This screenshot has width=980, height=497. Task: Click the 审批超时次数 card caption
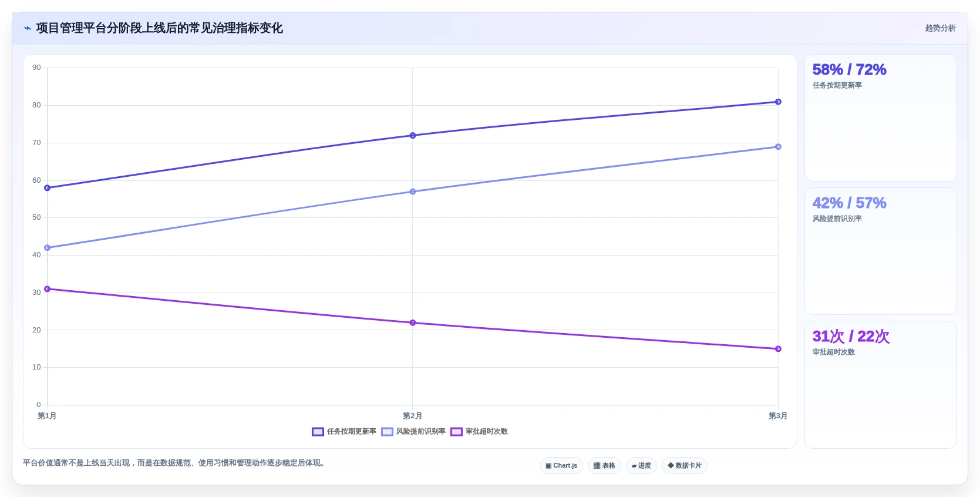click(x=834, y=352)
